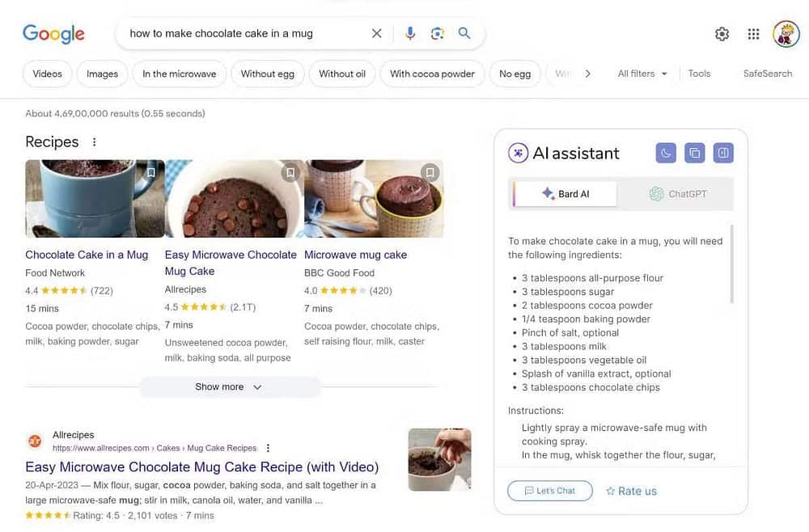809x532 pixels.
Task: Select the Bard AI tab
Action: pos(565,194)
